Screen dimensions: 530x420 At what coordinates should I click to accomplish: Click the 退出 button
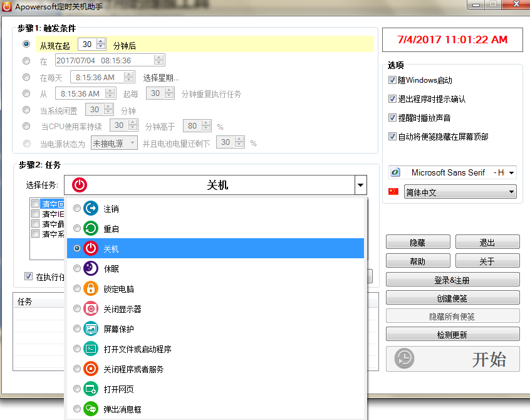click(487, 242)
